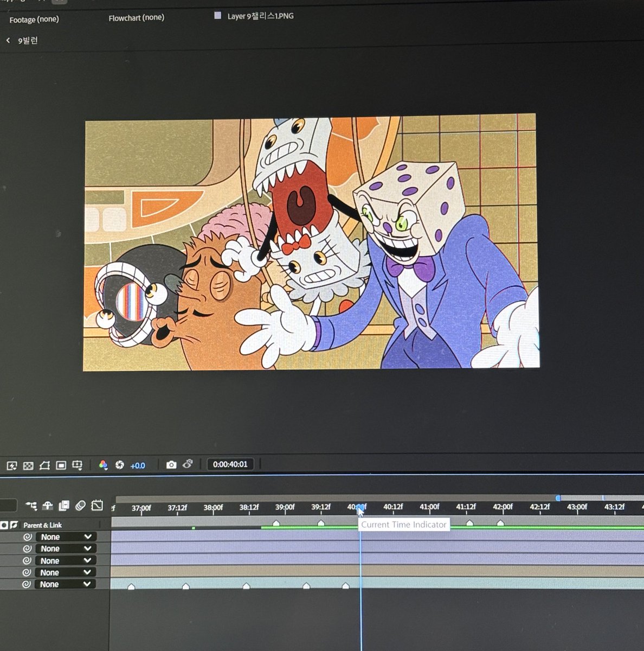This screenshot has height=651, width=644.
Task: Open the None parent dropdown of second layer
Action: [66, 549]
